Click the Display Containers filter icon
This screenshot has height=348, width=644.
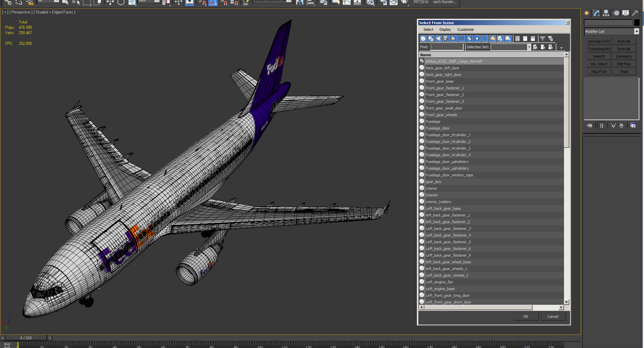pos(493,39)
